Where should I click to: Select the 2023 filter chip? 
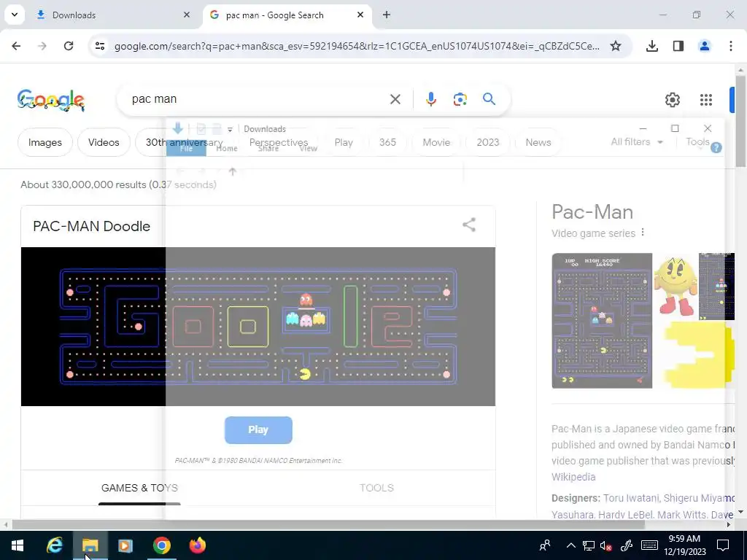tap(488, 142)
